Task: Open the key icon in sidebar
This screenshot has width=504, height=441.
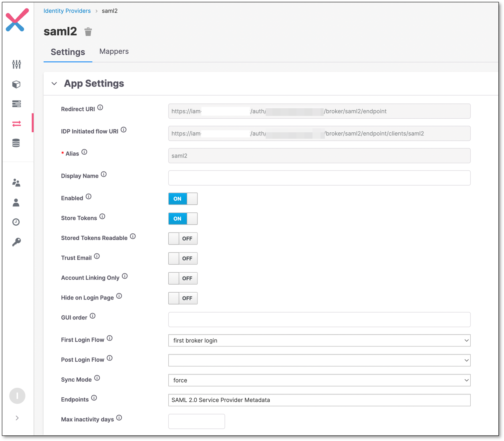Action: [16, 242]
